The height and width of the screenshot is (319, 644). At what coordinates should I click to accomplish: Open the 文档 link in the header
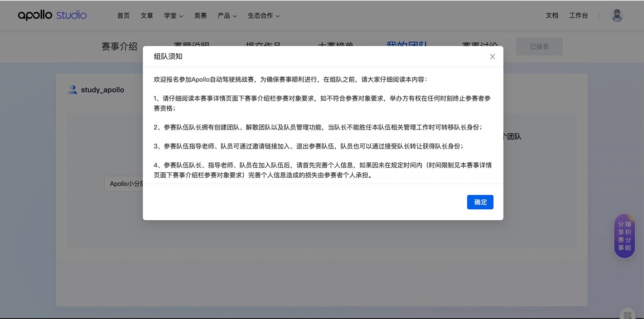click(x=552, y=16)
